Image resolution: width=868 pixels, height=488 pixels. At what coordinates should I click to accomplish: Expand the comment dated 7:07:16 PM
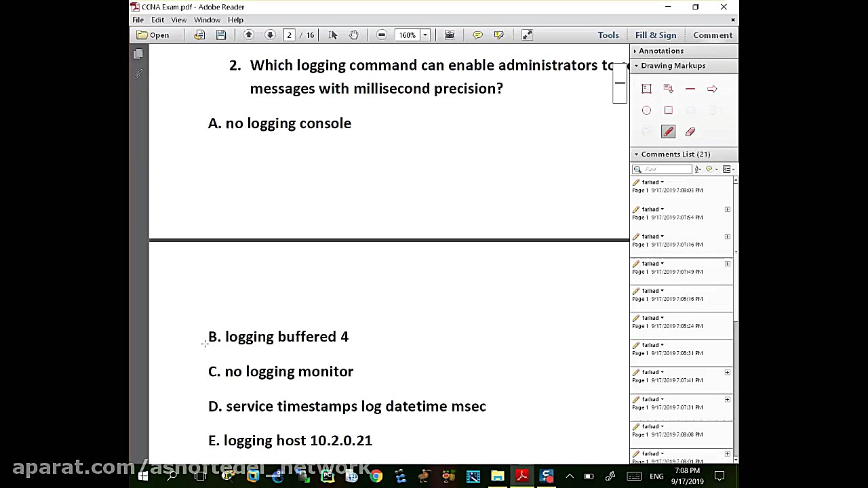(728, 237)
